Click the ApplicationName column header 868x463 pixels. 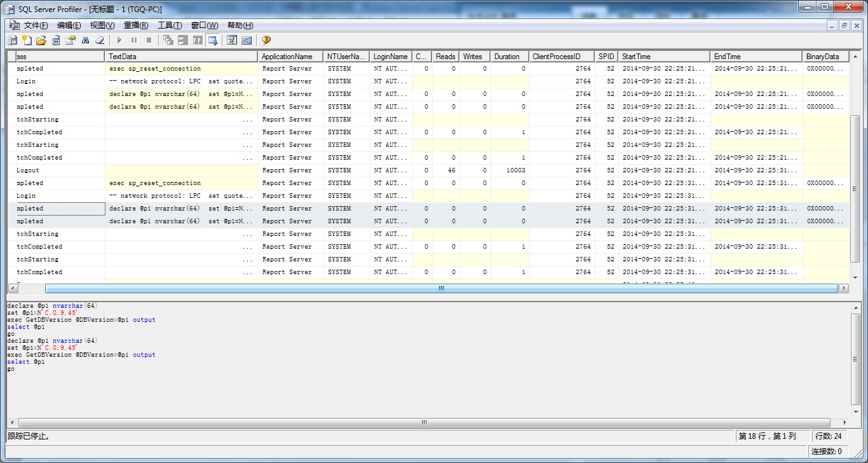pyautogui.click(x=291, y=57)
